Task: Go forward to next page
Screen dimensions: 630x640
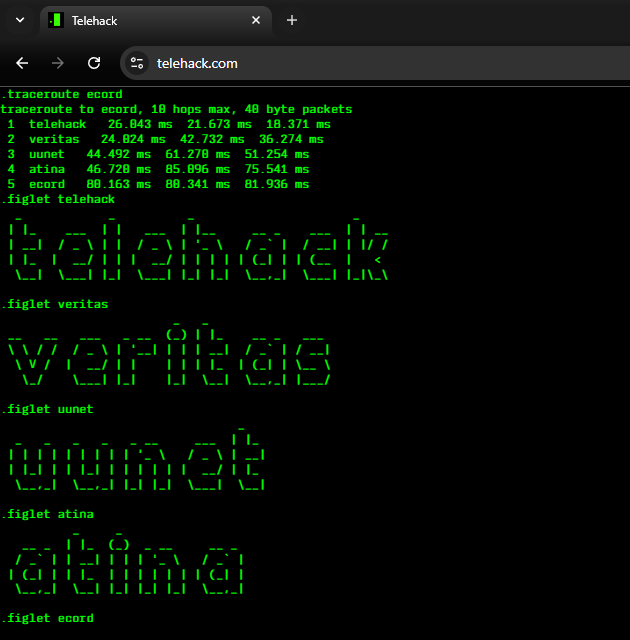Action: [58, 63]
